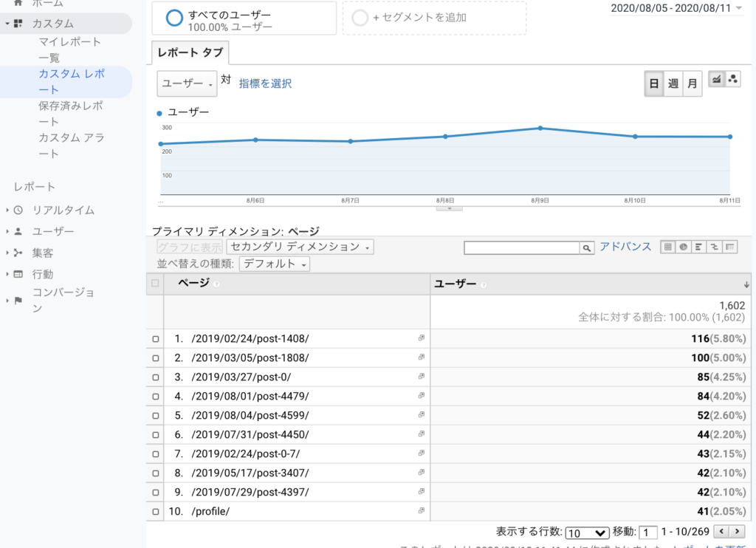Tick the checkbox for /profile/ row
This screenshot has width=756, height=548.
(155, 511)
